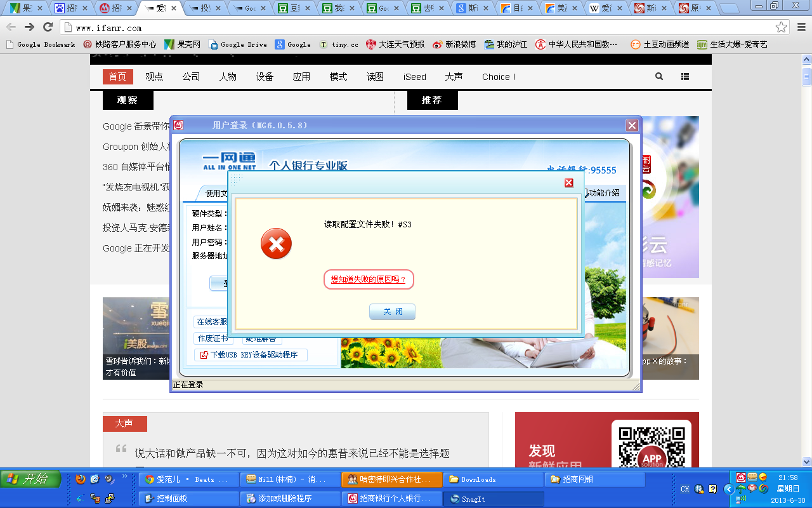
Task: Select 大声 in the ifanr navigation
Action: click(454, 77)
